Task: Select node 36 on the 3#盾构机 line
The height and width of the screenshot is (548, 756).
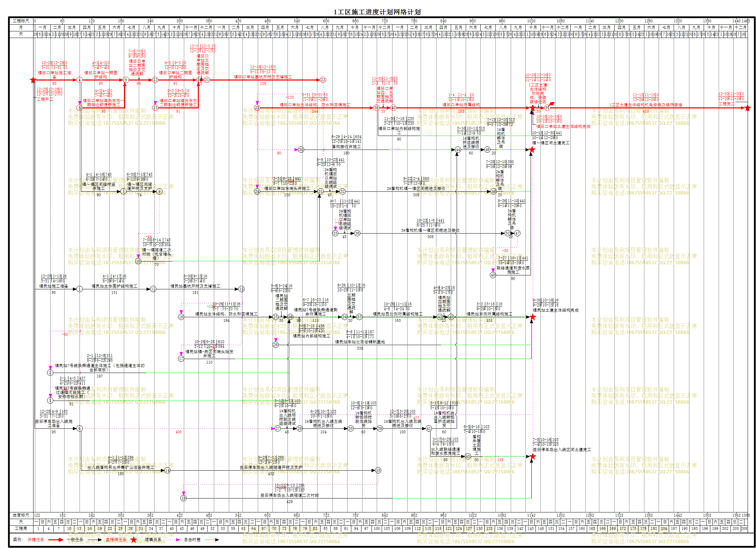Action: coord(357,234)
